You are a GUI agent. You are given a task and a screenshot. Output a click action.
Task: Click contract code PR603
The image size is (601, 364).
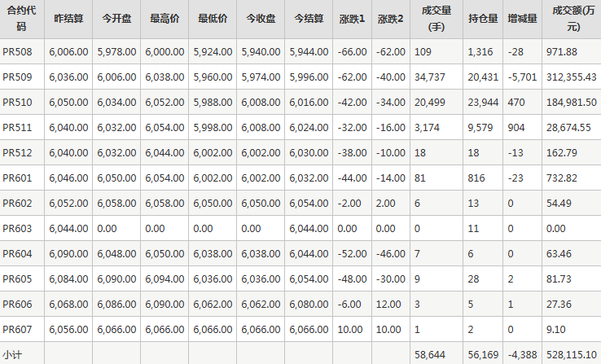pos(17,229)
